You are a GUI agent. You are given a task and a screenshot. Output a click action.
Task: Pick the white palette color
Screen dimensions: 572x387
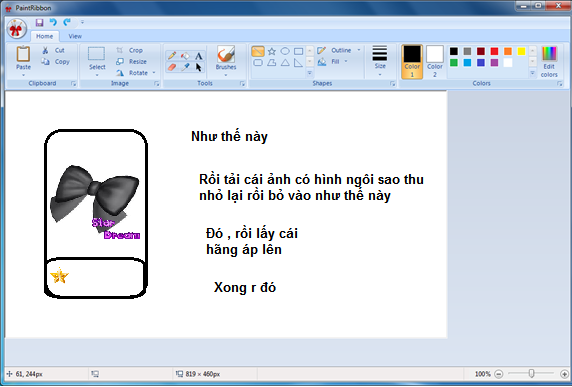[x=508, y=63]
